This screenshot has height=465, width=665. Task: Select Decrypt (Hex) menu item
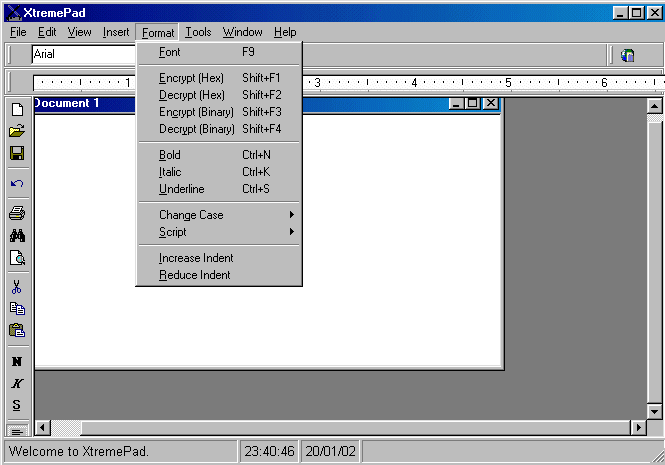219,95
